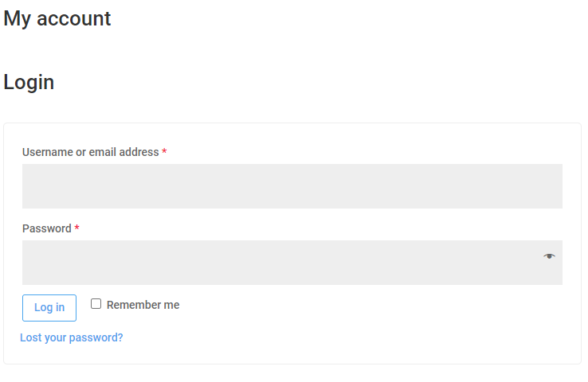Viewport: 588px width, 382px height.
Task: Select the My account page heading
Action: pos(57,19)
